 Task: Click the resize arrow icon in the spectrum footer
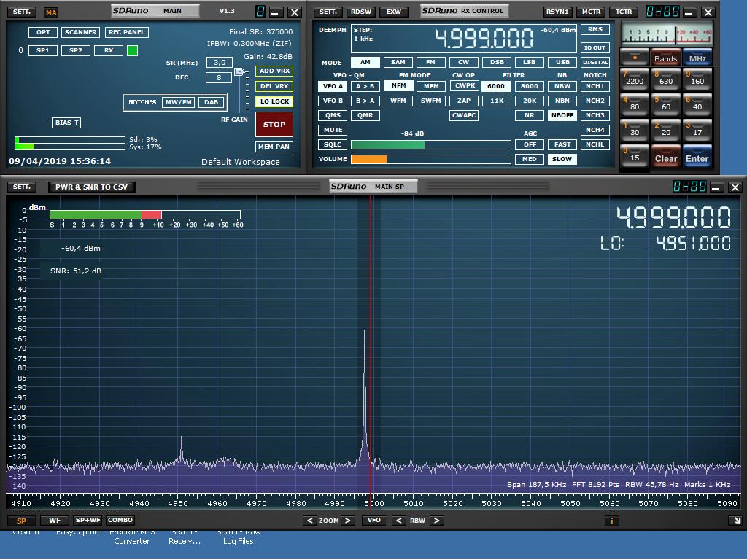coord(737,521)
